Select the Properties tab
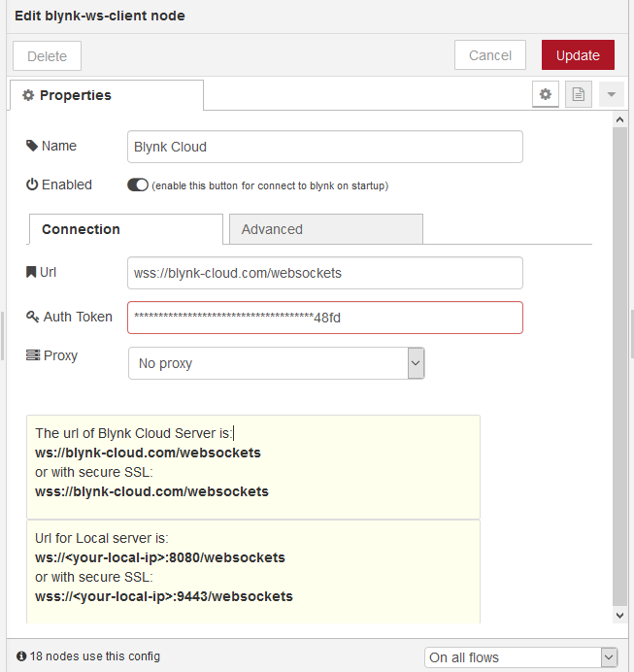 tap(107, 95)
